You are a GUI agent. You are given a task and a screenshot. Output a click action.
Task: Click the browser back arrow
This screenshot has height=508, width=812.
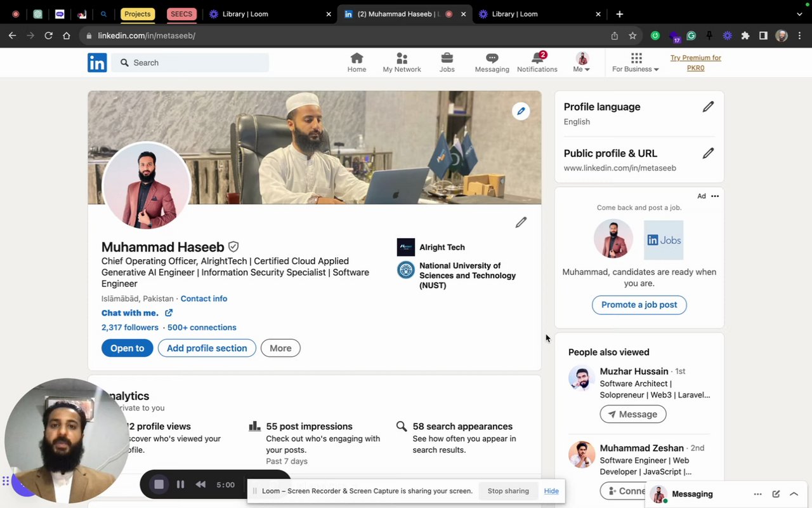click(x=12, y=36)
